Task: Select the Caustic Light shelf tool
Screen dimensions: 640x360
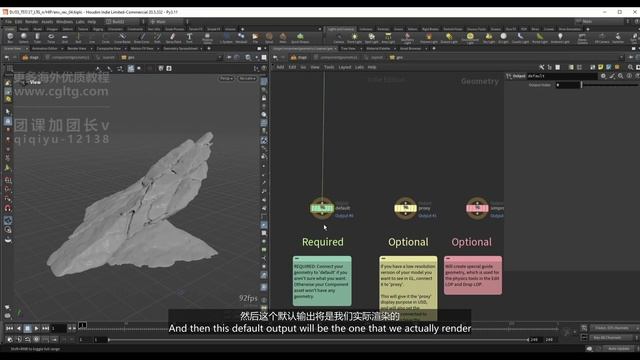Action: click(x=520, y=38)
